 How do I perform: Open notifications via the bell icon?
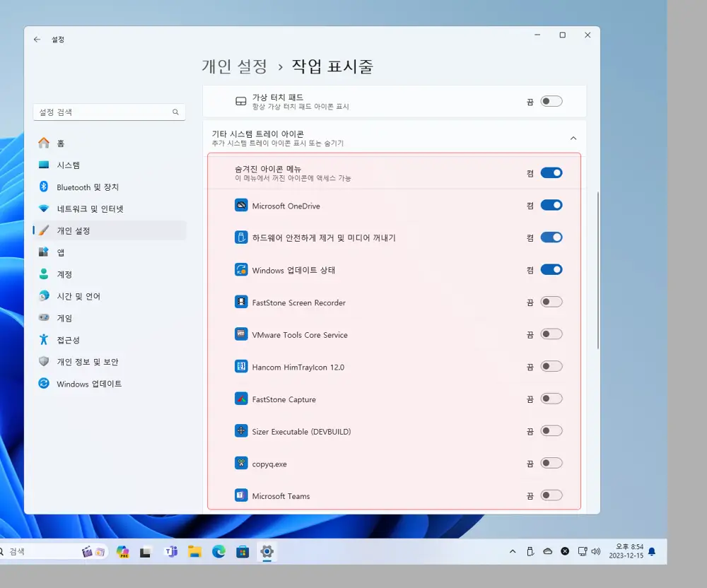pyautogui.click(x=652, y=551)
